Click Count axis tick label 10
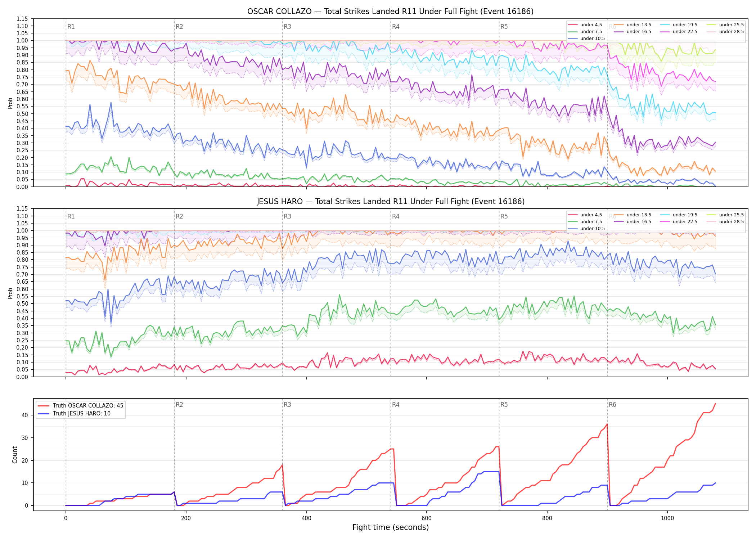 24,483
